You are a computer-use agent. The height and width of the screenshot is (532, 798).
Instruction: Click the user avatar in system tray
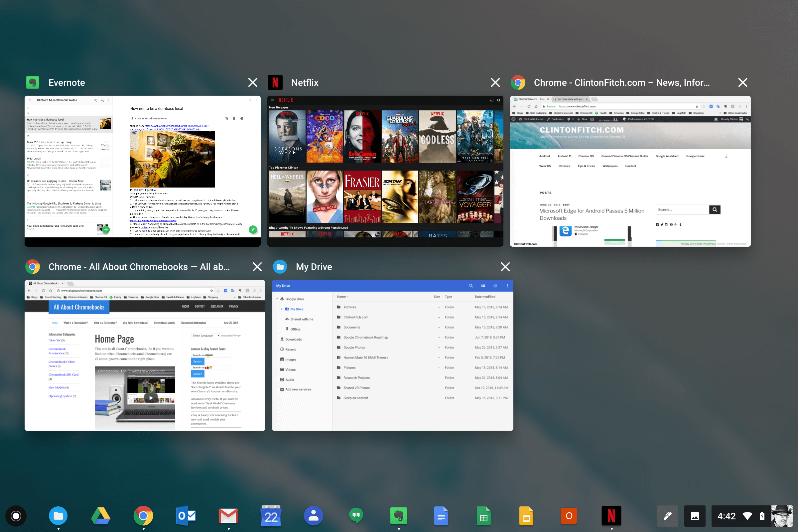(782, 516)
